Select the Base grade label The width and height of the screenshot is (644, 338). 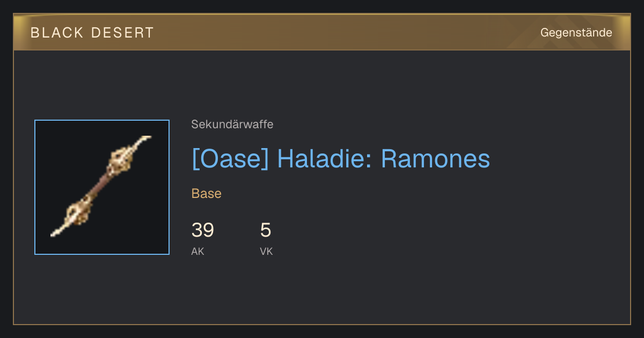[x=207, y=194]
